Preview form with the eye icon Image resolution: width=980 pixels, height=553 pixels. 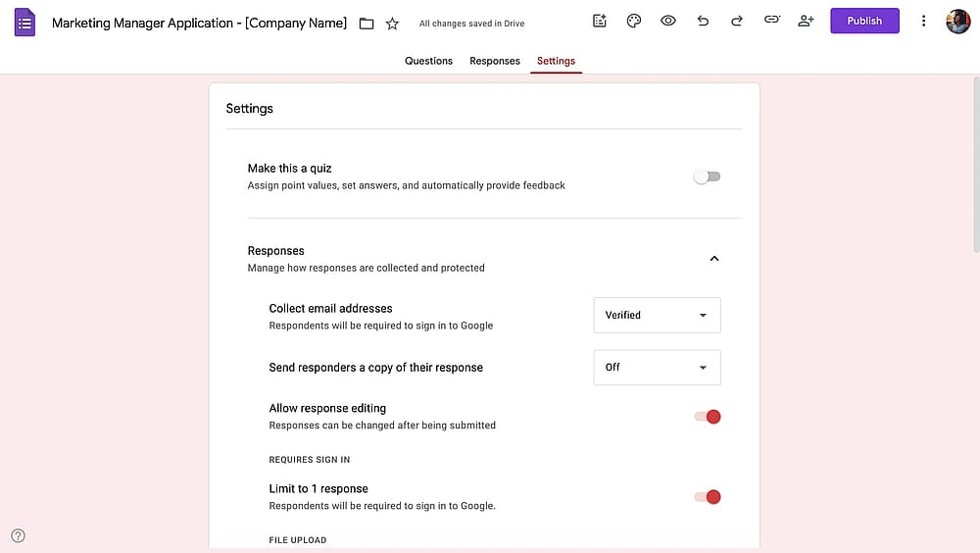point(668,21)
